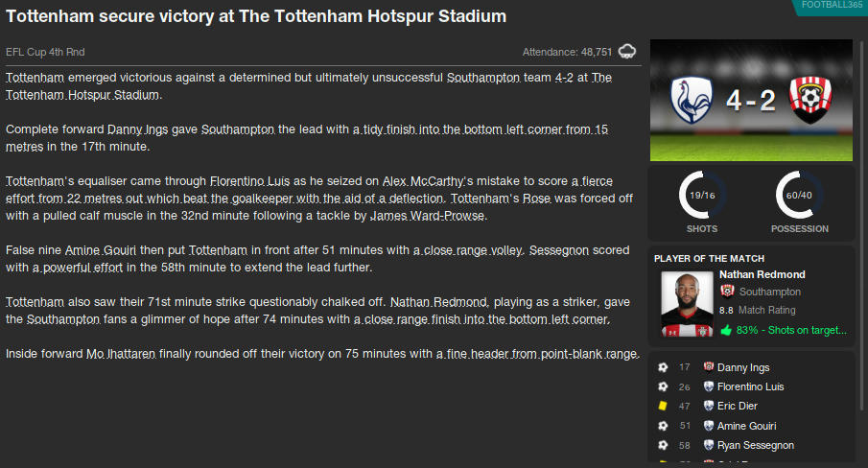Open Ryan Sessegnon from the match events list
This screenshot has height=468, width=868.
click(x=756, y=445)
